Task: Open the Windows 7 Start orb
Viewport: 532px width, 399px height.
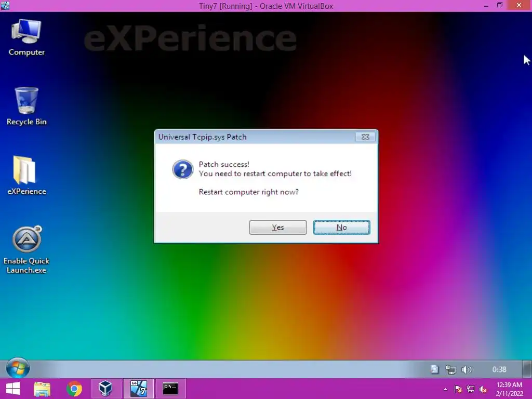Action: (18, 368)
